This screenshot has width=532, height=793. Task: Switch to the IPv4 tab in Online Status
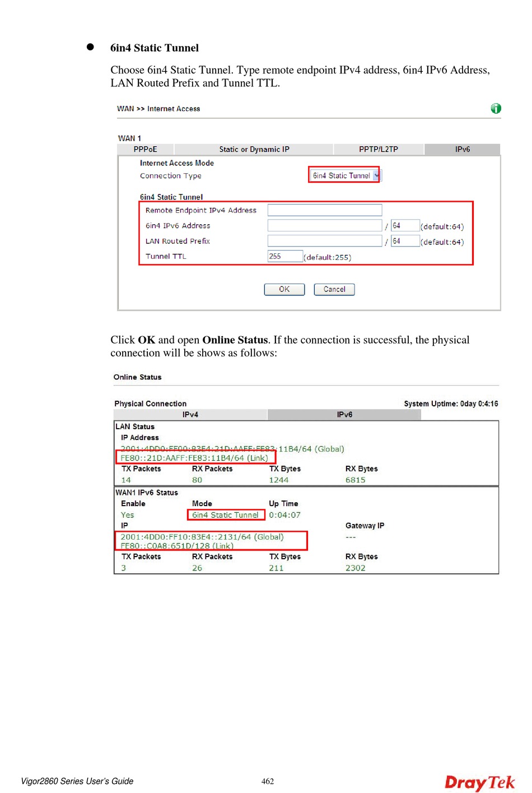[190, 415]
